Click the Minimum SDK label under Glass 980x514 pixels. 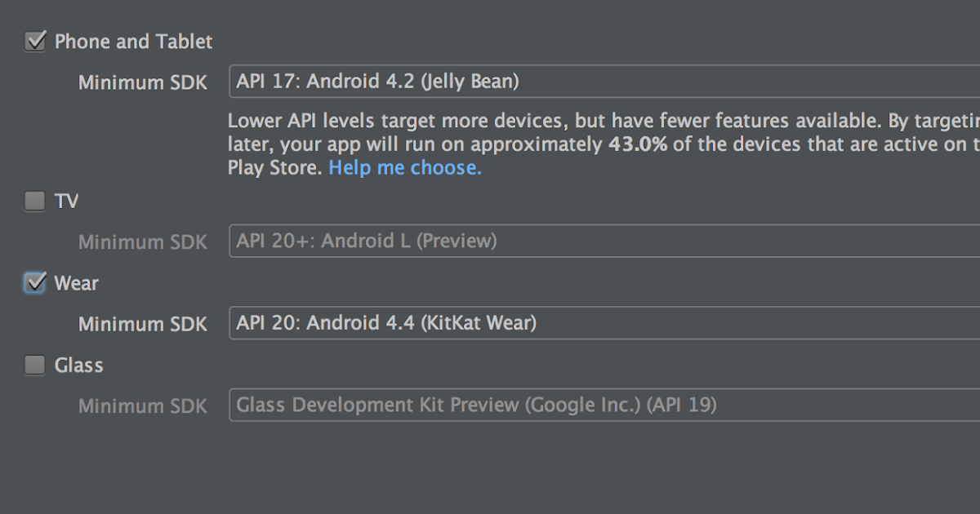point(142,405)
